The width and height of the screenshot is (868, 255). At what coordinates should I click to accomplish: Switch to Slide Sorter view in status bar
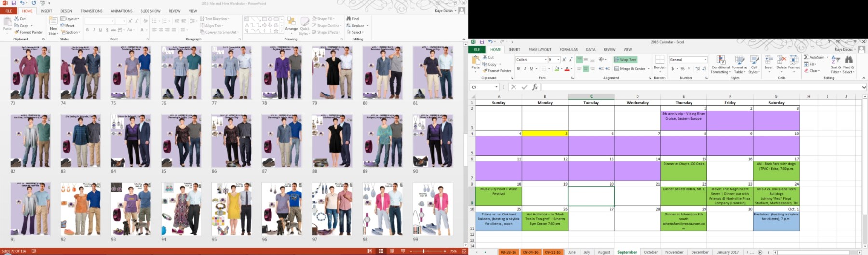[x=381, y=251]
